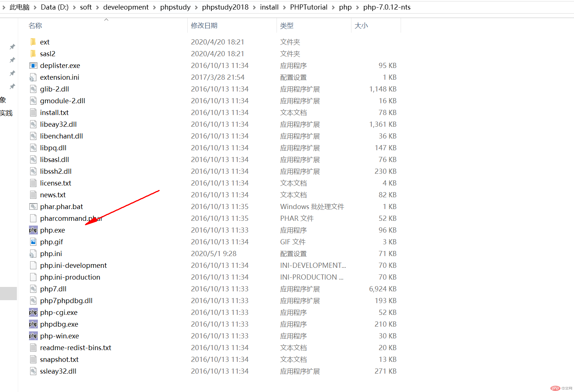Click the php-win.exe PHP icon

(x=33, y=336)
